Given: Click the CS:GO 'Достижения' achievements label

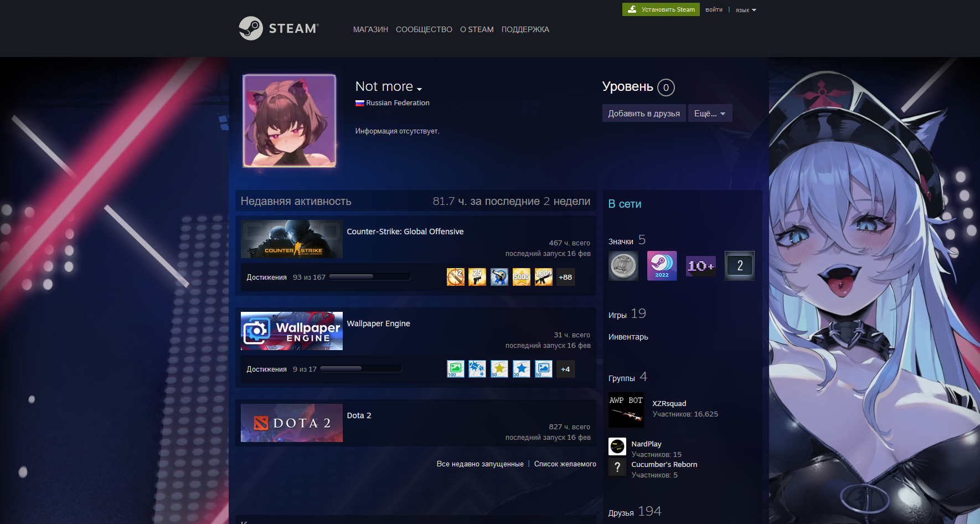Looking at the screenshot, I should [266, 277].
